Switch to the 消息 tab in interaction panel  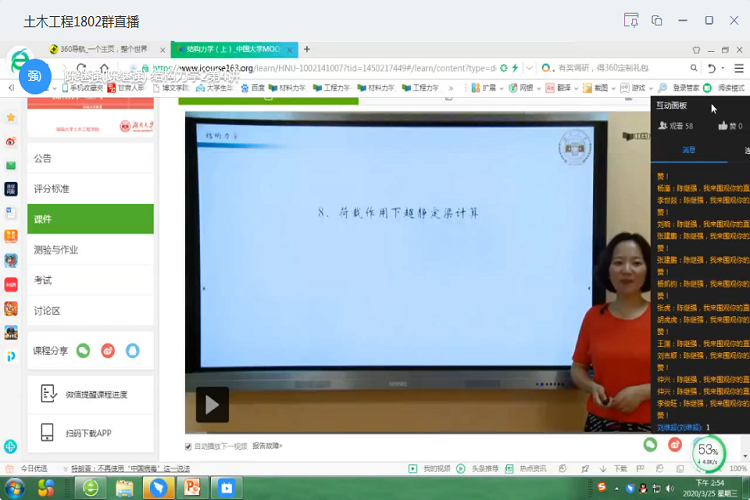pos(689,150)
